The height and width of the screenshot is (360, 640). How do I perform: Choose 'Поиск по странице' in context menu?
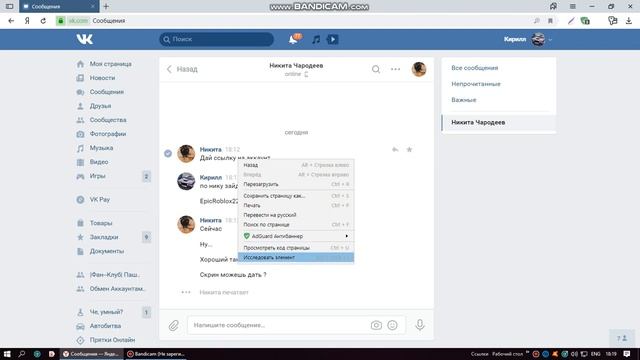tap(296, 225)
